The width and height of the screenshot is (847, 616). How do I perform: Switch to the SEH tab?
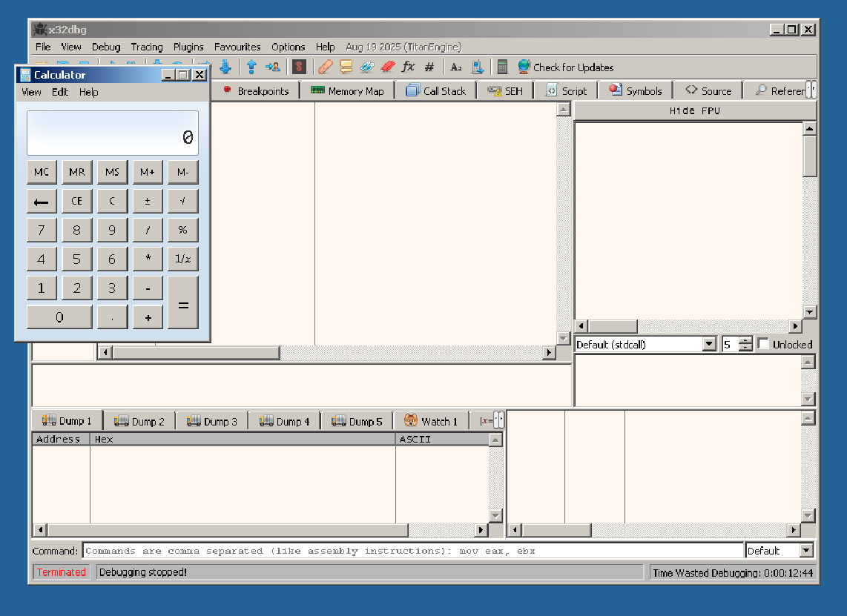tap(505, 90)
